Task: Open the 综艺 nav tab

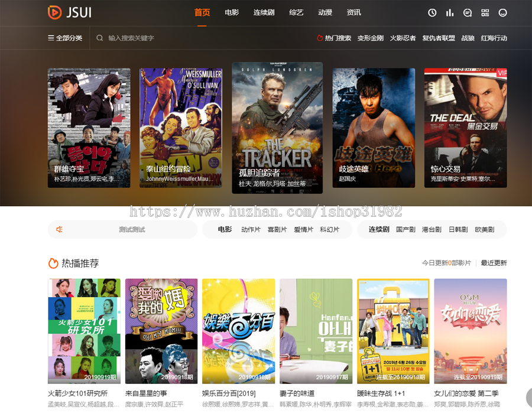Action: [x=296, y=12]
